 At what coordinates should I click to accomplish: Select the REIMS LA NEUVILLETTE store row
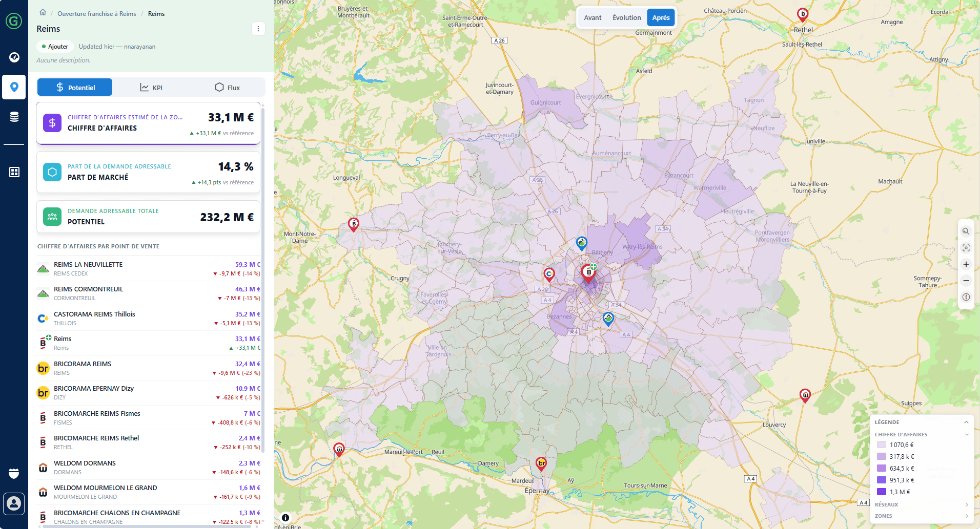tap(149, 268)
